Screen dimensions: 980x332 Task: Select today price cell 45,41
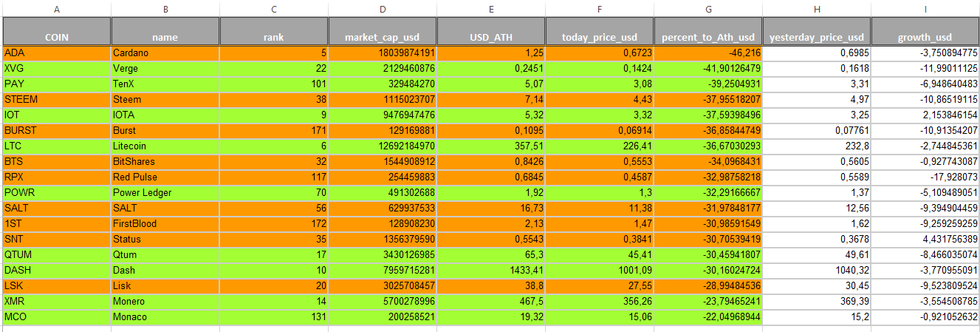[x=600, y=255]
